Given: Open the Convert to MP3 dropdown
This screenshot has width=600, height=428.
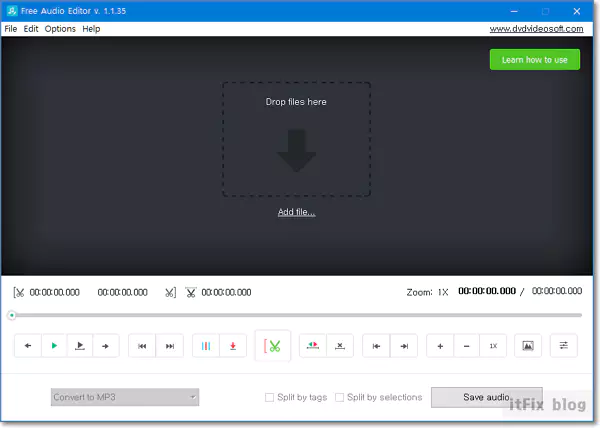Looking at the screenshot, I should (x=125, y=397).
